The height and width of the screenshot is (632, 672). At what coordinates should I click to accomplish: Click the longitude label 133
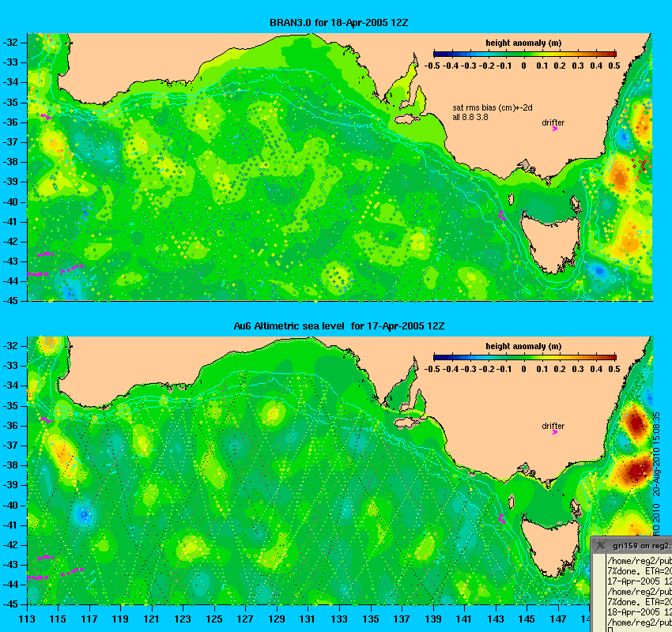pyautogui.click(x=339, y=619)
